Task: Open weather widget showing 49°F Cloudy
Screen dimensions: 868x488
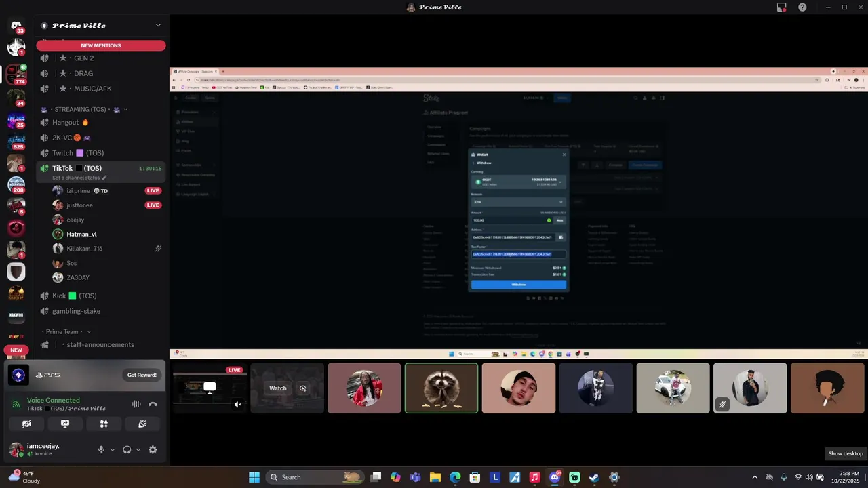Action: tap(24, 477)
